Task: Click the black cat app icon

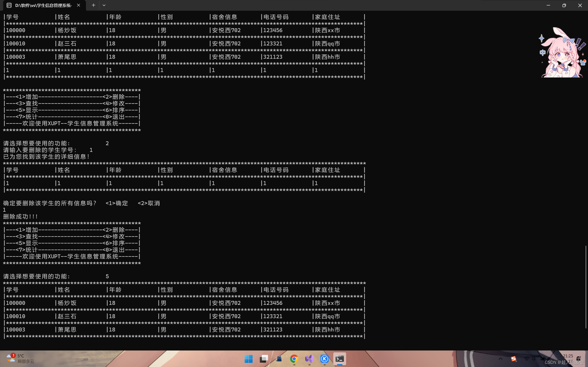Action: coord(279,359)
